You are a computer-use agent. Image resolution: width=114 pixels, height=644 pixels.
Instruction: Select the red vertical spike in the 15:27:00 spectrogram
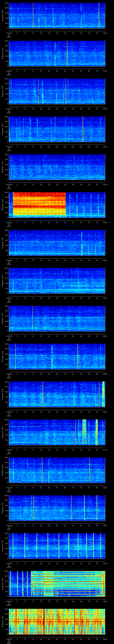[x=33, y=318]
